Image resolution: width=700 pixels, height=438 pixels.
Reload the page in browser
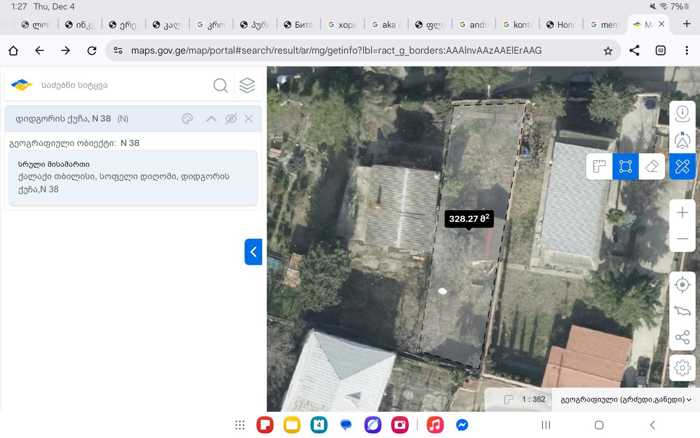pyautogui.click(x=92, y=50)
